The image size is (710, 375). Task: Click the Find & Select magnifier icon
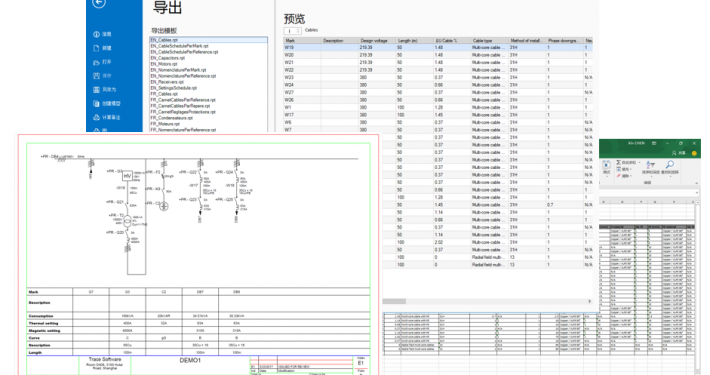click(670, 167)
